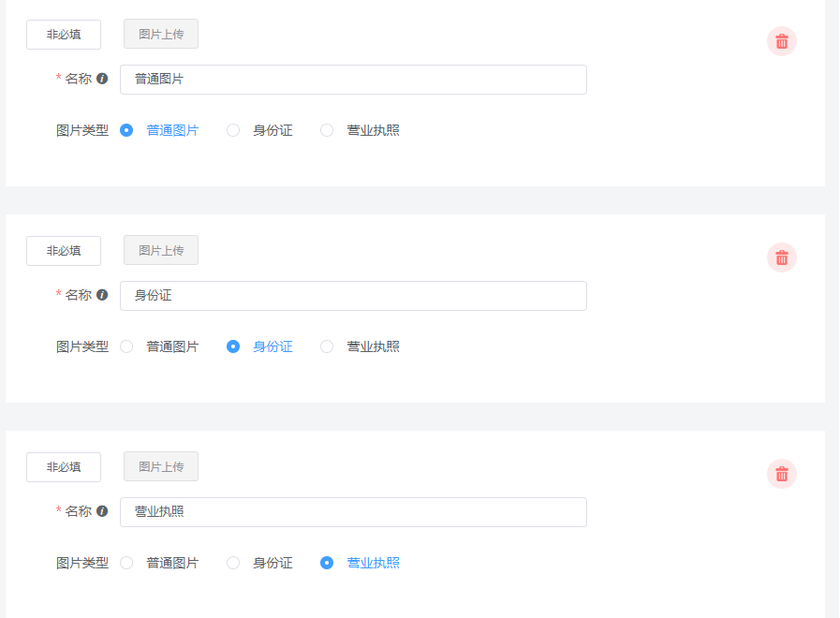The image size is (840, 618).
Task: Click the 图片上传 button in the 普通图片 card
Action: 161,34
